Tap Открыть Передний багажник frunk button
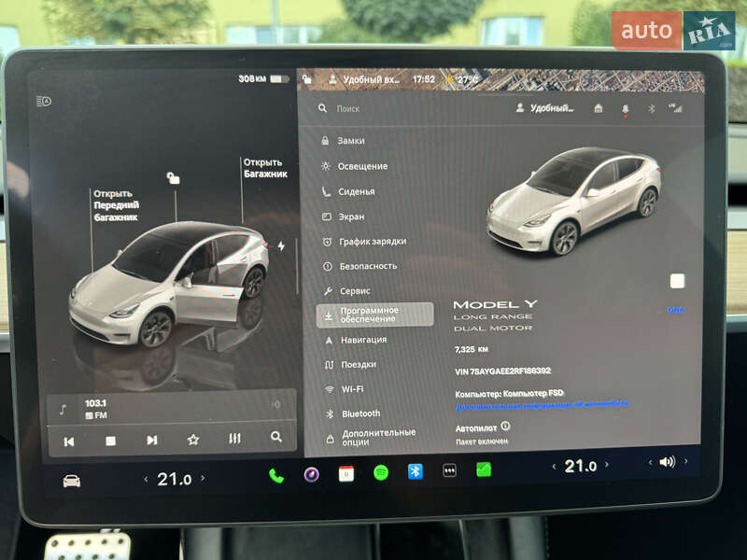The height and width of the screenshot is (560, 747). point(116,205)
